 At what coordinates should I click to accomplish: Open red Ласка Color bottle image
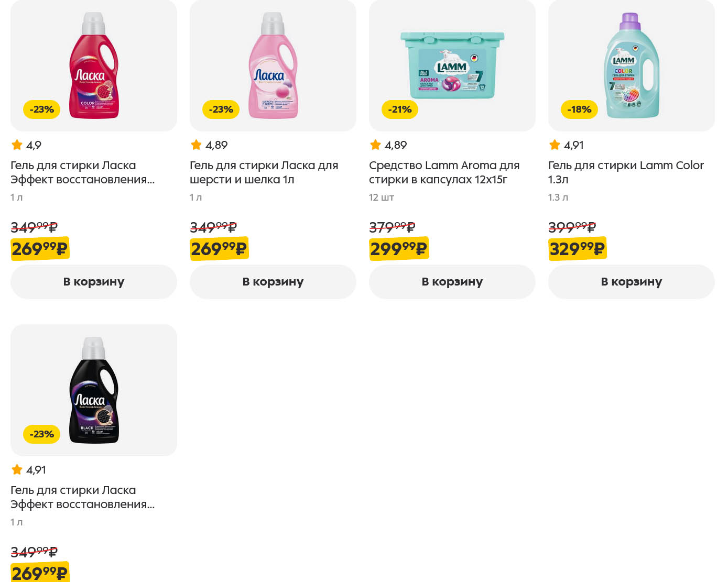click(94, 65)
